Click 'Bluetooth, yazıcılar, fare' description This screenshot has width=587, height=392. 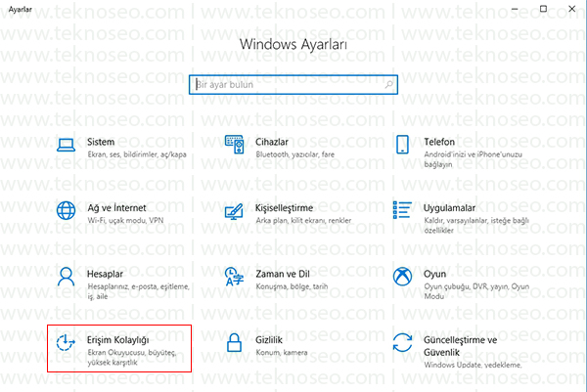[295, 154]
